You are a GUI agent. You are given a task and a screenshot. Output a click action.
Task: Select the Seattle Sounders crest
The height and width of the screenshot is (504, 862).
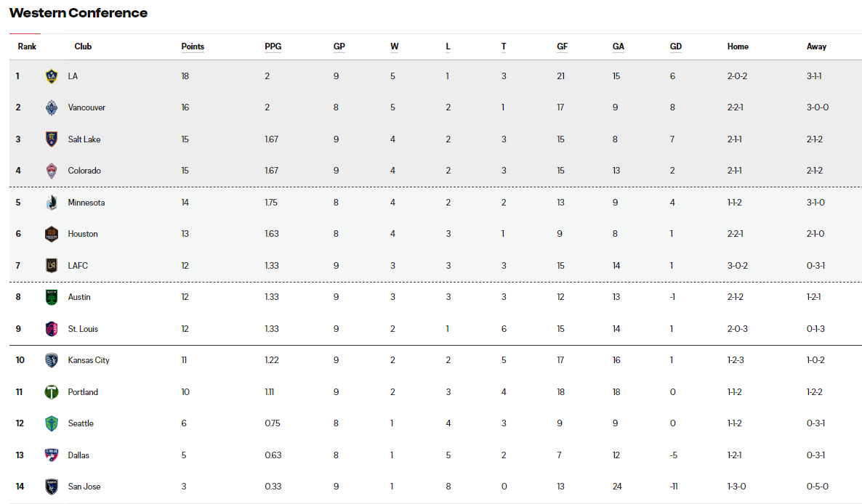(x=51, y=423)
